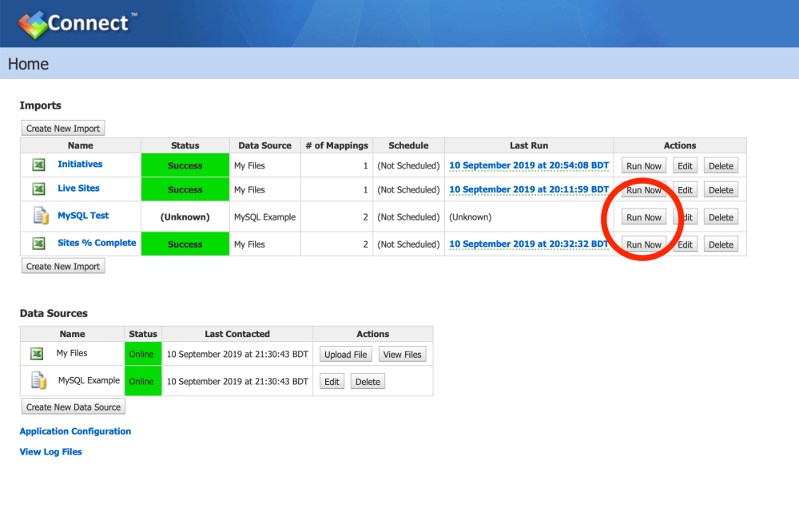Click the Success status of Initiatives
799x532 pixels.
(x=185, y=165)
